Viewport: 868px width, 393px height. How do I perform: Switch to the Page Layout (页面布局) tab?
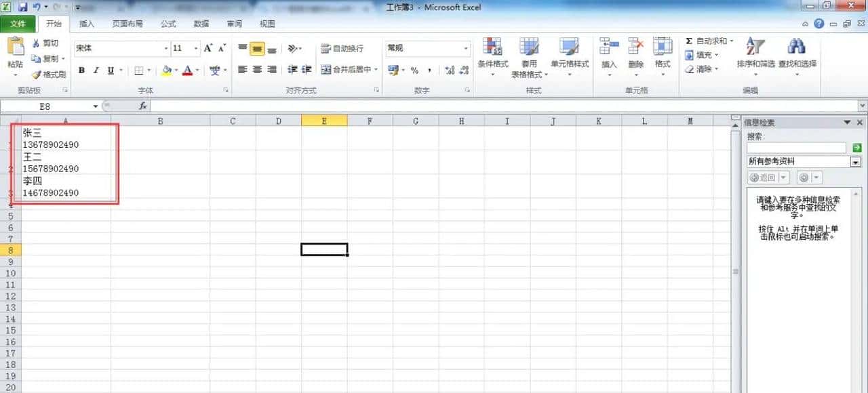[127, 24]
